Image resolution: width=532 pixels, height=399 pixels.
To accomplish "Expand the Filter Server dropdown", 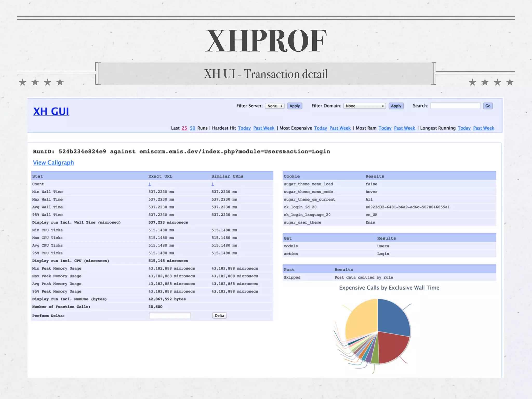I will (x=274, y=106).
